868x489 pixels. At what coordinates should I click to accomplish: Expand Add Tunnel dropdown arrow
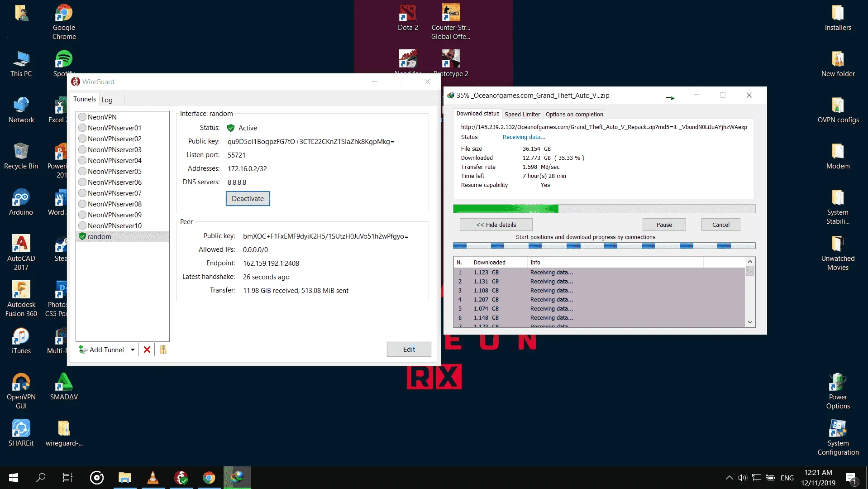pyautogui.click(x=133, y=350)
